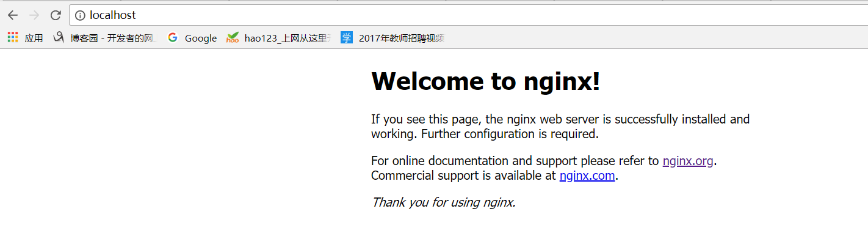Open the 应用 bookmark label

[34, 38]
